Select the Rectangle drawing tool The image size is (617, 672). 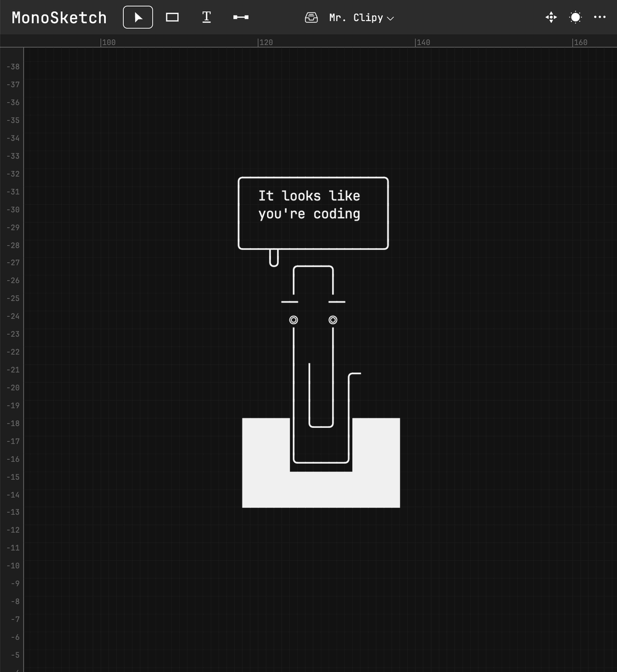pyautogui.click(x=172, y=17)
